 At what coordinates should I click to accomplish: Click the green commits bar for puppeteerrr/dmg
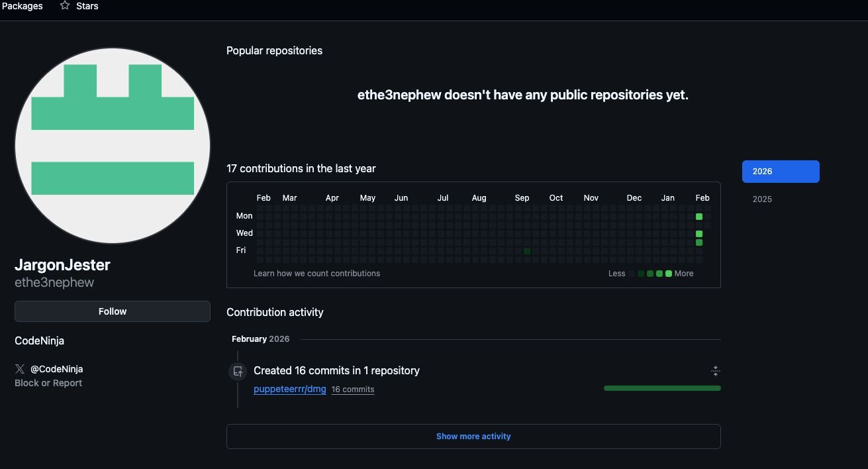pos(662,388)
